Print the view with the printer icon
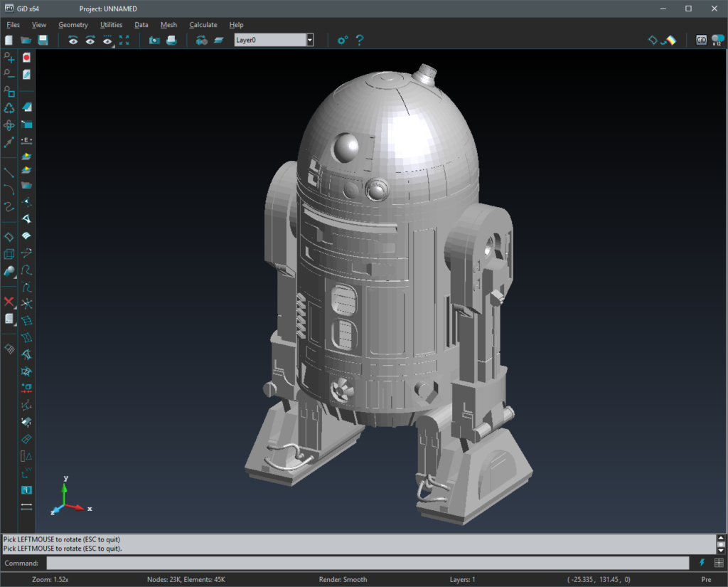728x587 pixels. 171,40
